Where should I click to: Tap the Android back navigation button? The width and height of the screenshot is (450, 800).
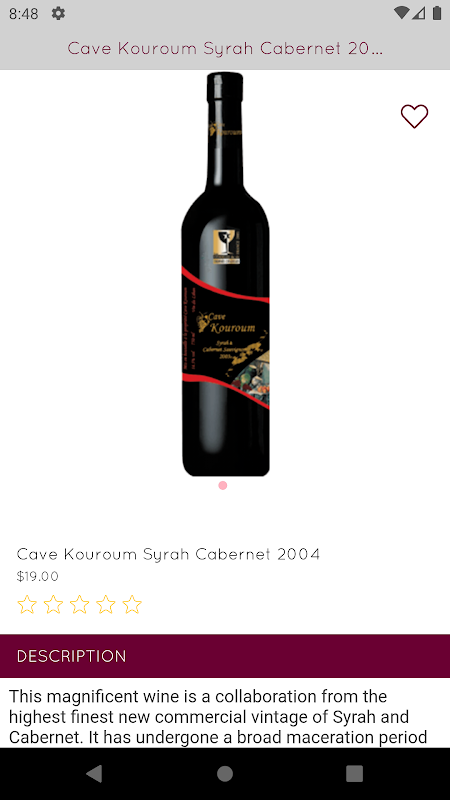(94, 773)
